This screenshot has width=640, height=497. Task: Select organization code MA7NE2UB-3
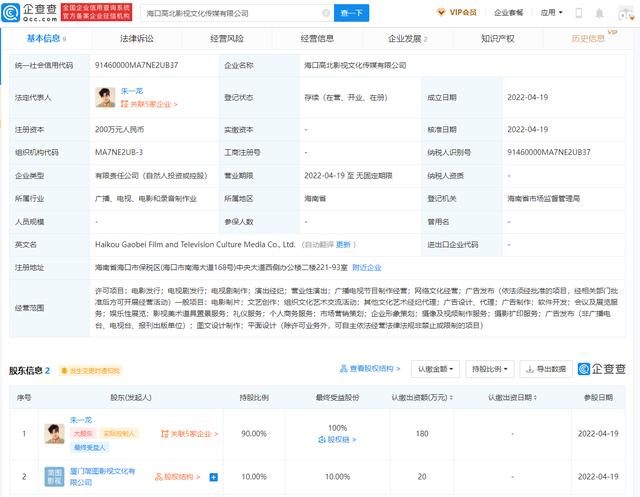[119, 152]
